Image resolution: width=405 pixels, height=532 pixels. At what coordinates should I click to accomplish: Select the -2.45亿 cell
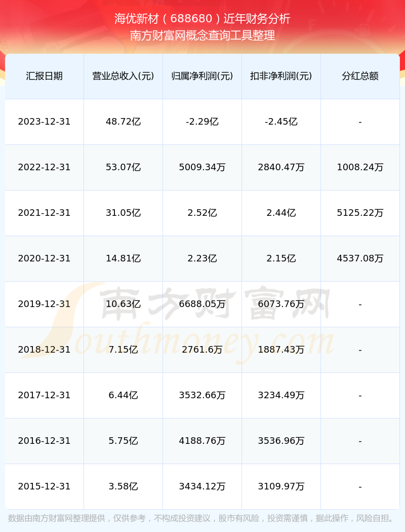tap(281, 122)
